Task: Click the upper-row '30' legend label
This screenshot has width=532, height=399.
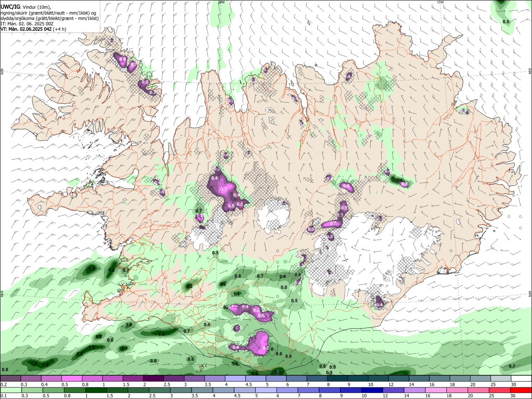Action: (x=514, y=384)
